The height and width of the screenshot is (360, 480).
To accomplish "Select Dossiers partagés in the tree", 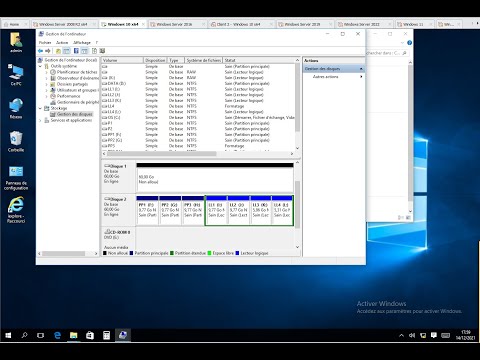I will click(72, 84).
